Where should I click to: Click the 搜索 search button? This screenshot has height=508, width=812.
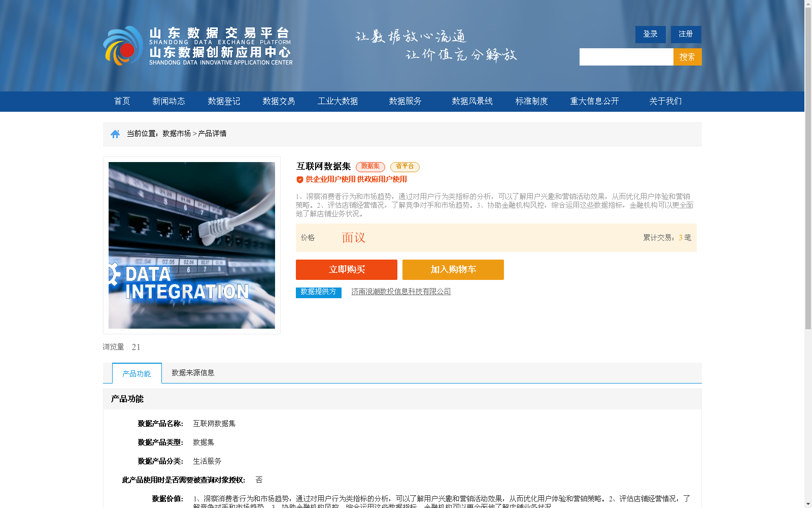pyautogui.click(x=688, y=57)
